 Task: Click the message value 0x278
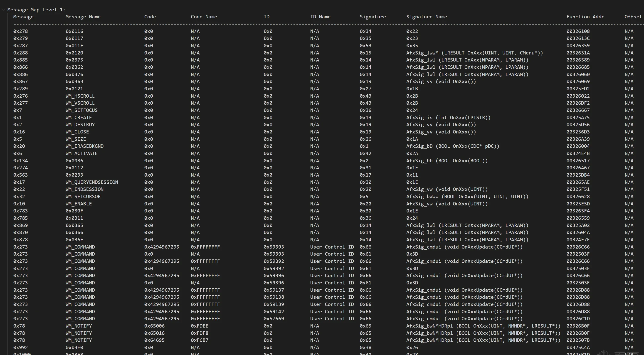(20, 31)
